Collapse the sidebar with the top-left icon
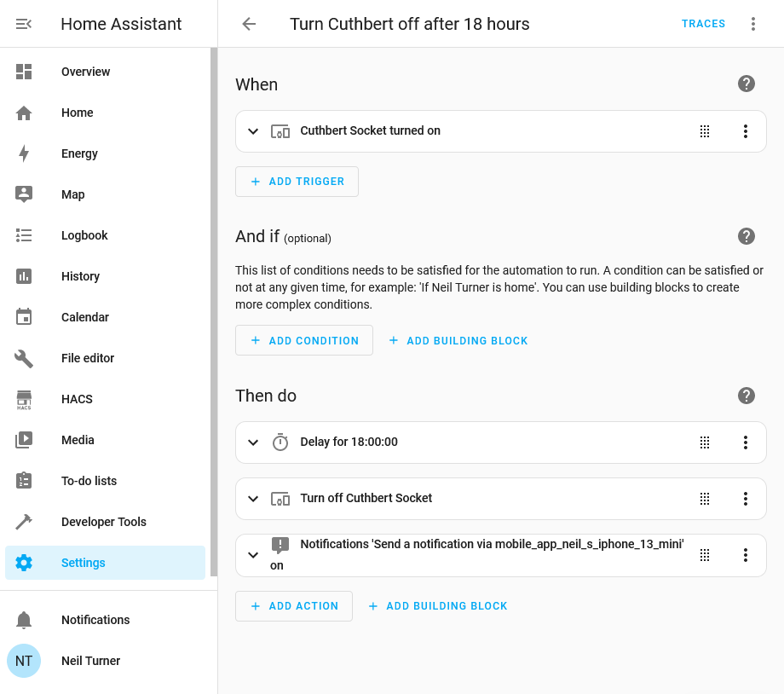The height and width of the screenshot is (694, 784). tap(24, 24)
